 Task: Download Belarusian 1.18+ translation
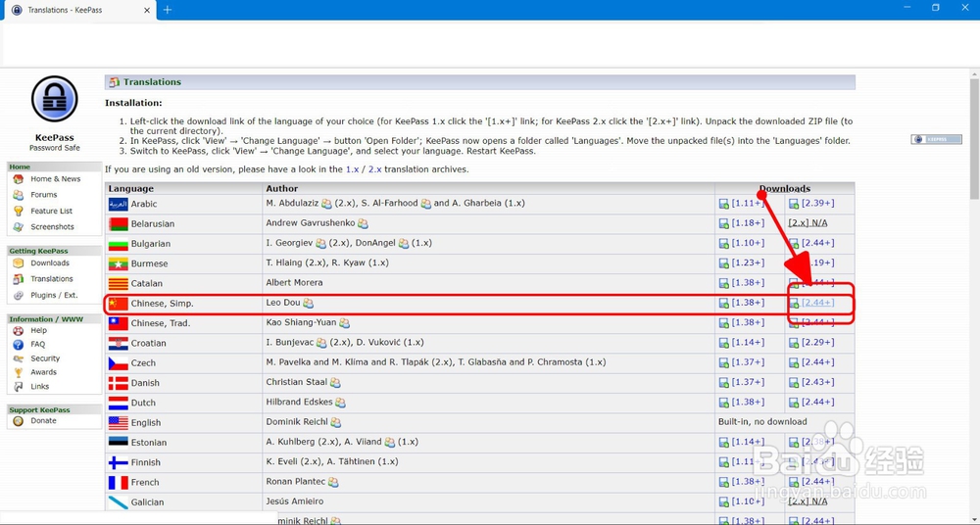pos(748,223)
